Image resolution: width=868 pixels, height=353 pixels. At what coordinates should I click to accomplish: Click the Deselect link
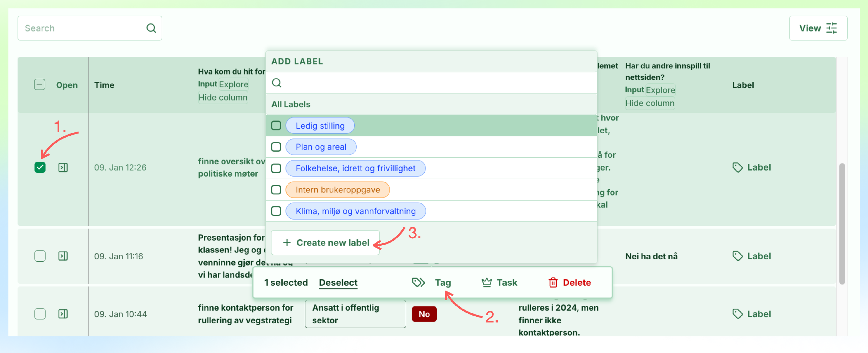point(338,282)
